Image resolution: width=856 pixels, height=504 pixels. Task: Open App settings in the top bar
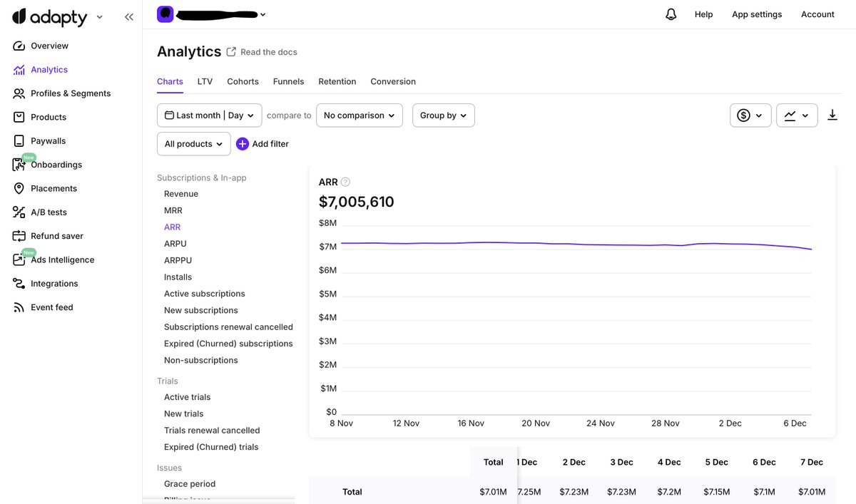757,14
